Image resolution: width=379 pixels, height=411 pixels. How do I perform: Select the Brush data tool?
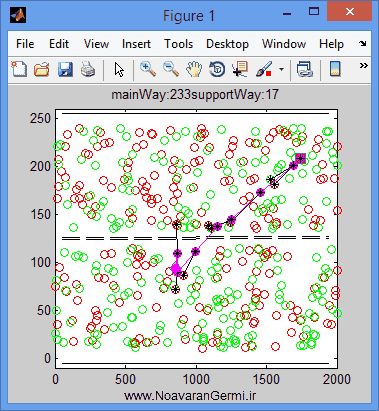pyautogui.click(x=264, y=69)
